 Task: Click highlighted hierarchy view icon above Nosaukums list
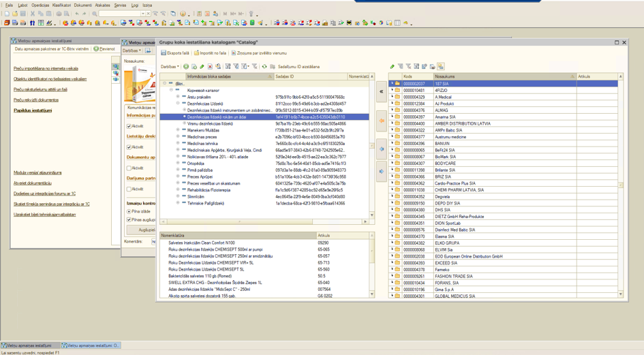point(441,67)
